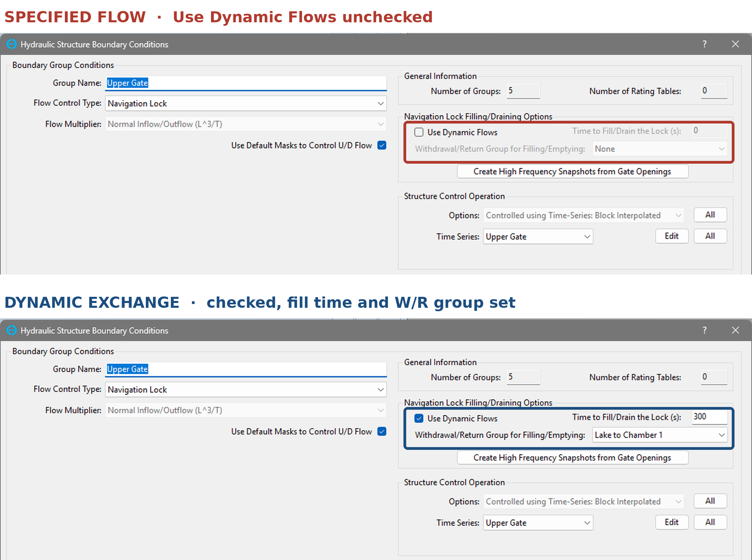The width and height of the screenshot is (752, 560).
Task: Toggle Use Default Masks checkbox in top dialog
Action: pos(382,145)
